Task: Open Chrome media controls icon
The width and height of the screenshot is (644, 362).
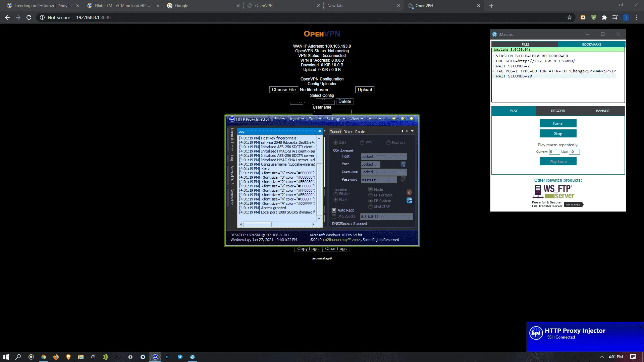Action: click(615, 17)
